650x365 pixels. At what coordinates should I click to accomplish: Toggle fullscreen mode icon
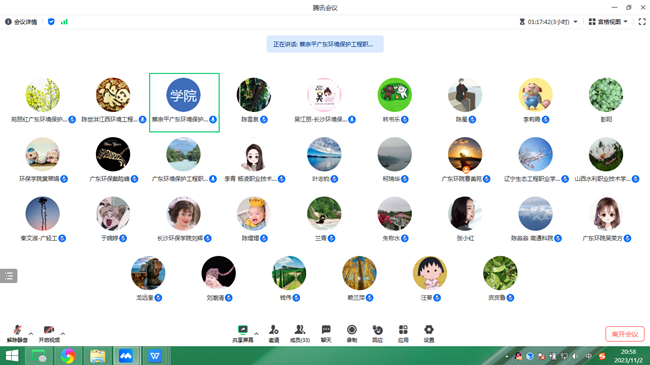pyautogui.click(x=642, y=22)
